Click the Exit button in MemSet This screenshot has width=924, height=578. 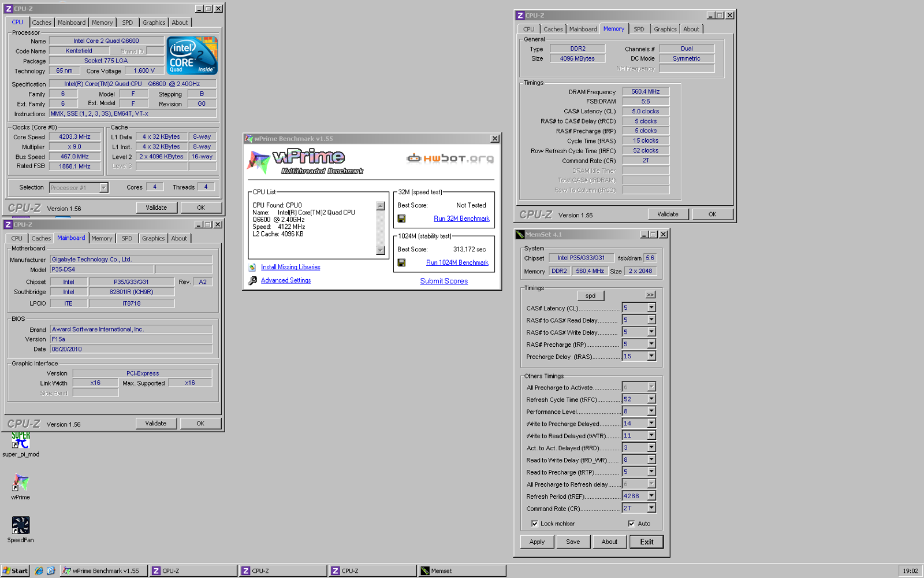click(647, 542)
